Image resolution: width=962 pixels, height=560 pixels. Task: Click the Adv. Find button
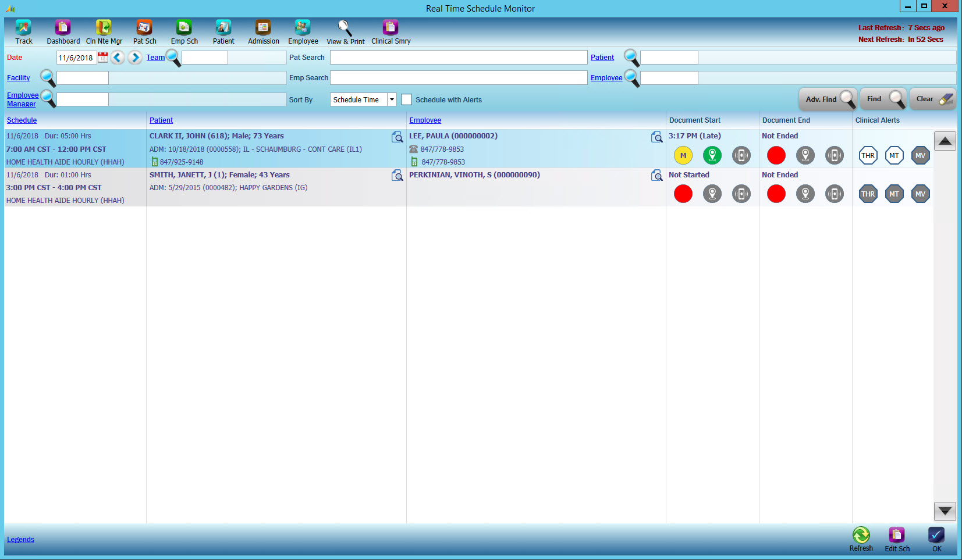(827, 98)
